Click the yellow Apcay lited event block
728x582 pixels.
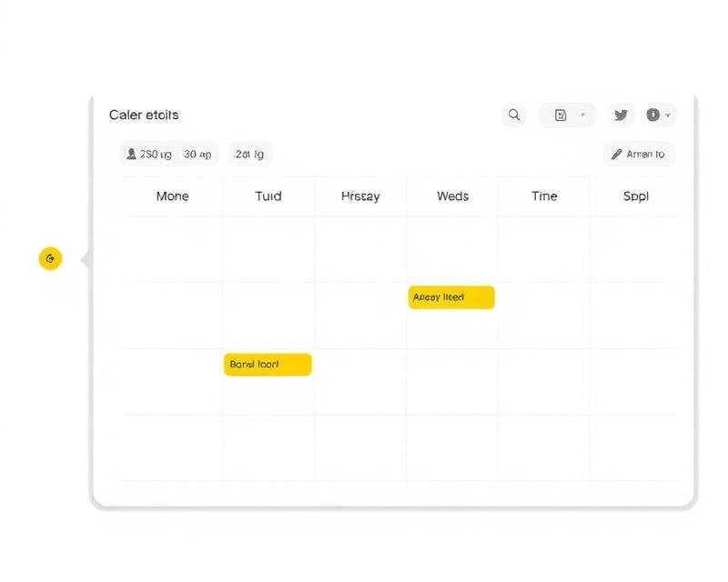(x=450, y=297)
